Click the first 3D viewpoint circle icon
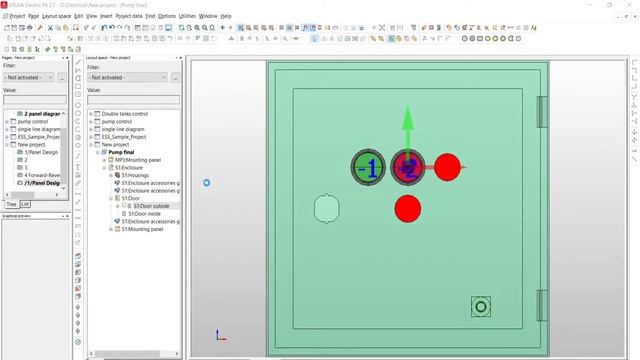 (464, 38)
